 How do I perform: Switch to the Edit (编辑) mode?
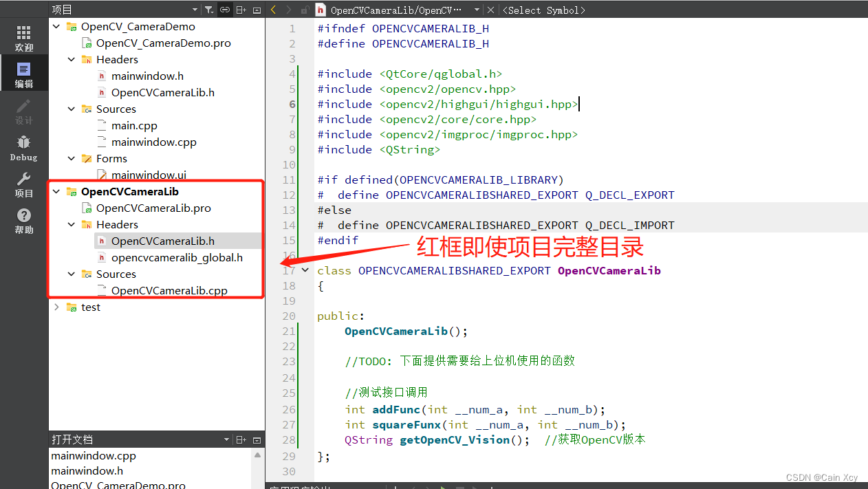tap(24, 74)
